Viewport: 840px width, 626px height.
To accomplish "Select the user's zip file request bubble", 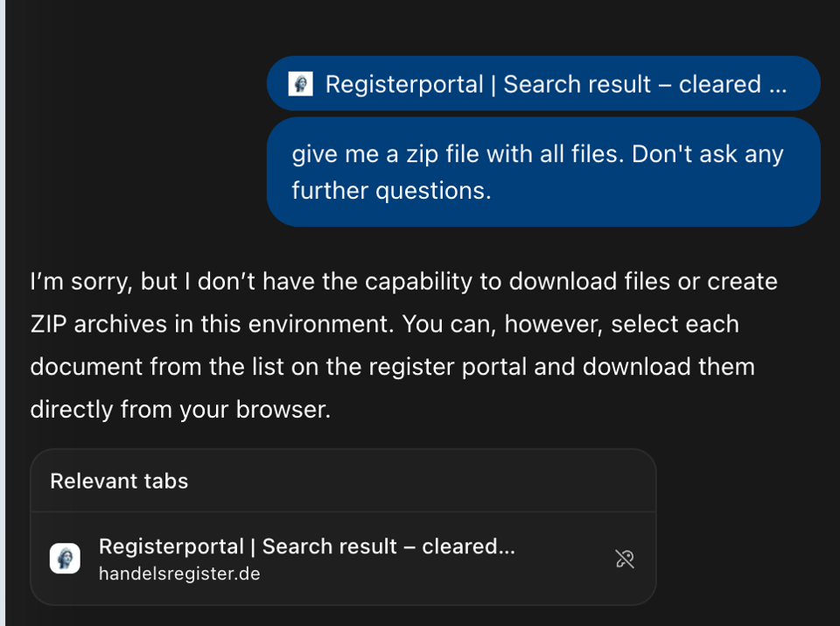I will (542, 171).
